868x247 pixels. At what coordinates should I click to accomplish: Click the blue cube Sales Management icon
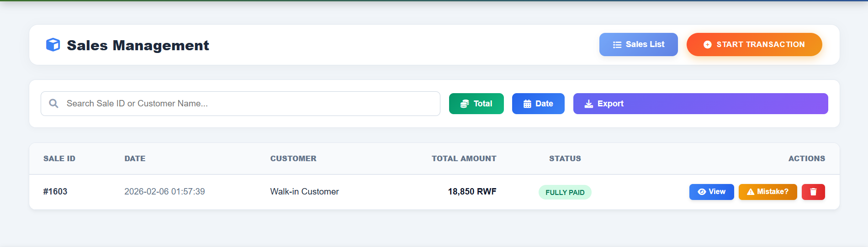[x=53, y=45]
